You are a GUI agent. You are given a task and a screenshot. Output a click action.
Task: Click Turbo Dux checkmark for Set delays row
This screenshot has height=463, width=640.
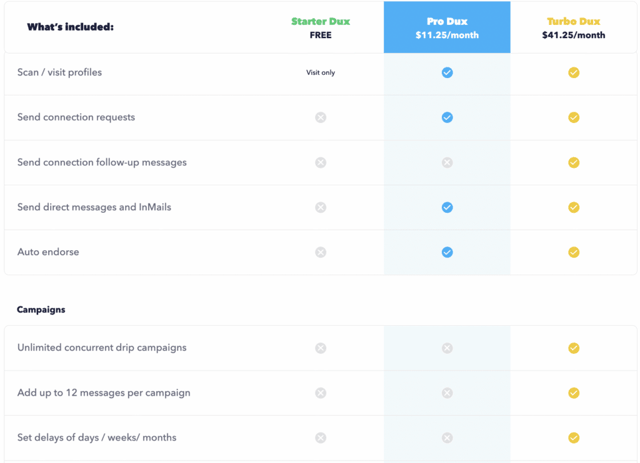[x=573, y=438]
